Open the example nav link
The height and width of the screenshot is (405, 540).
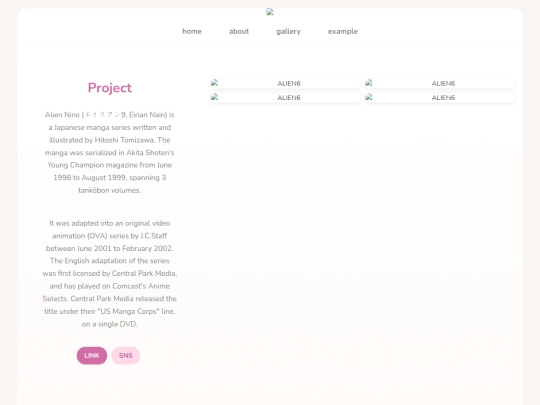point(343,31)
